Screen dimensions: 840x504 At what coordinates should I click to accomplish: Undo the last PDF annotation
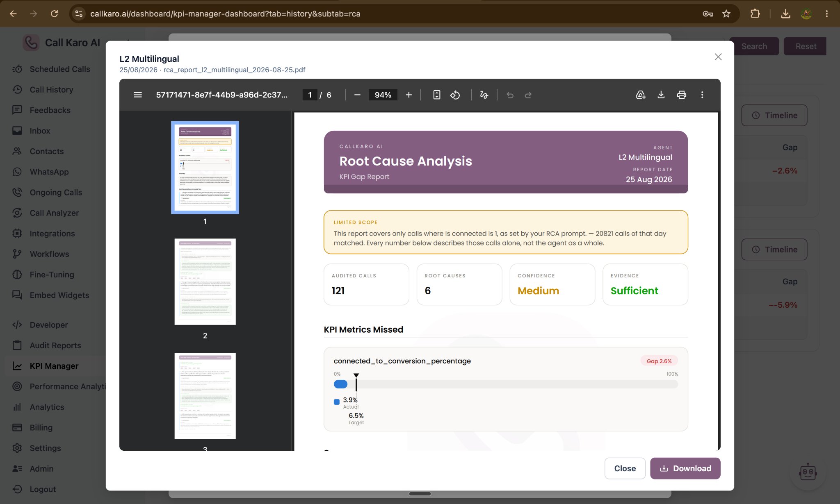pos(510,95)
